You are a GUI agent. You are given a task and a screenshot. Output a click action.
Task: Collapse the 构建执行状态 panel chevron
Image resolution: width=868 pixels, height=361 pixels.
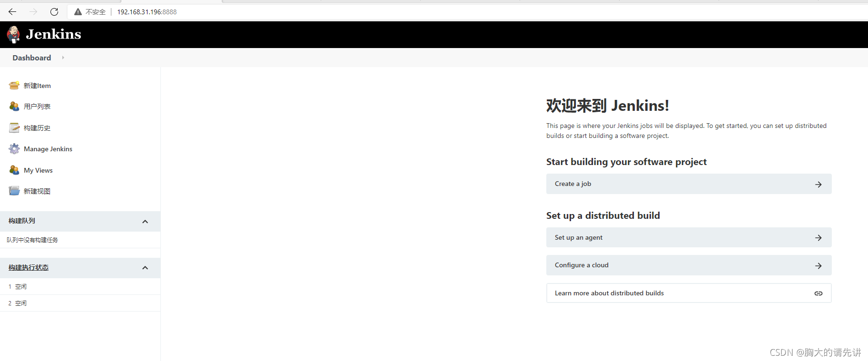tap(145, 268)
